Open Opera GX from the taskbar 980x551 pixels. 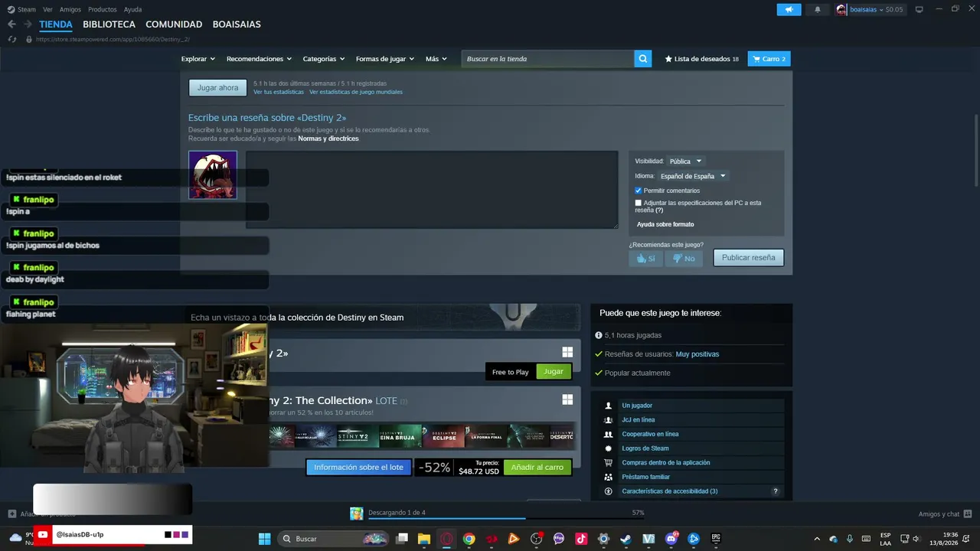pos(446,539)
